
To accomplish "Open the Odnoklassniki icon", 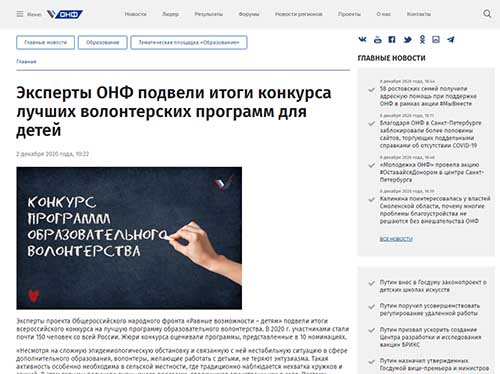I will point(422,40).
